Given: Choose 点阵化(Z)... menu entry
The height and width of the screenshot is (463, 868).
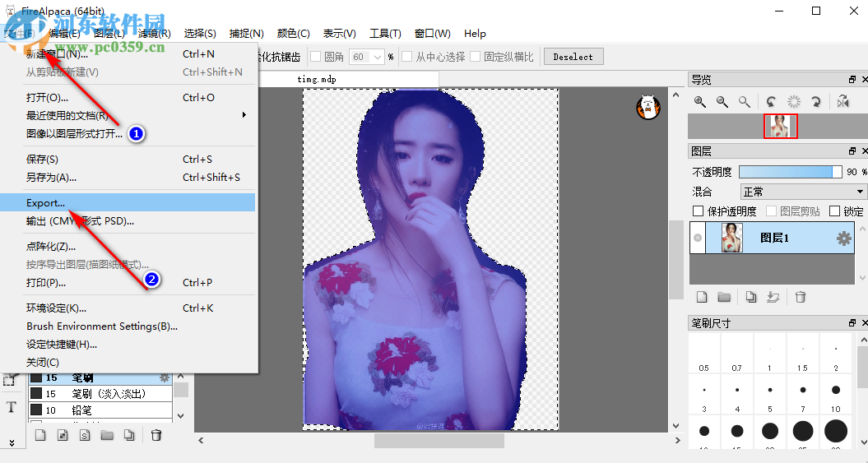Looking at the screenshot, I should 128,247.
